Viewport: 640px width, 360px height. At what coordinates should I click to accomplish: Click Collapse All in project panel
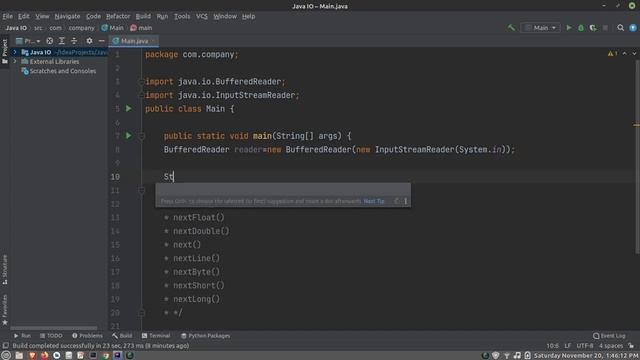click(x=74, y=41)
